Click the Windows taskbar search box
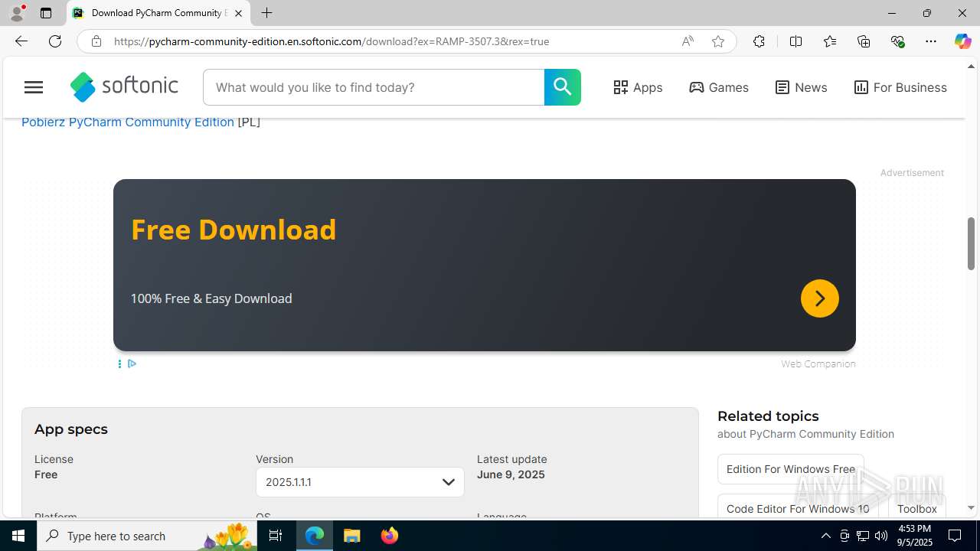 (x=148, y=536)
